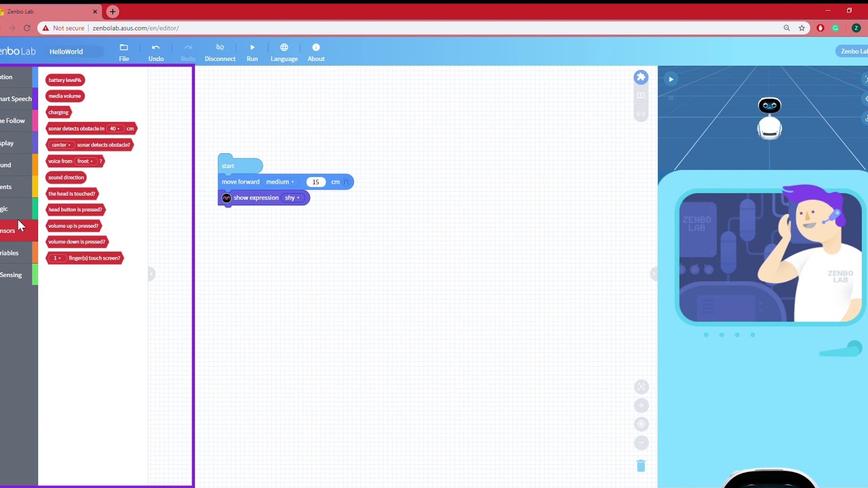Screen dimensions: 868x488
Task: Collapse the block palette flyout
Action: (x=151, y=274)
